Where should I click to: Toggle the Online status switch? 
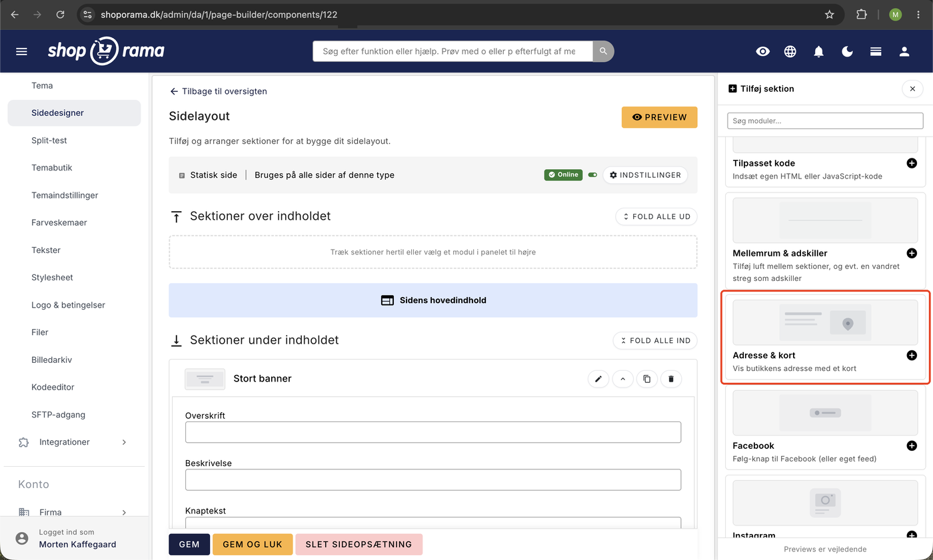pos(592,175)
